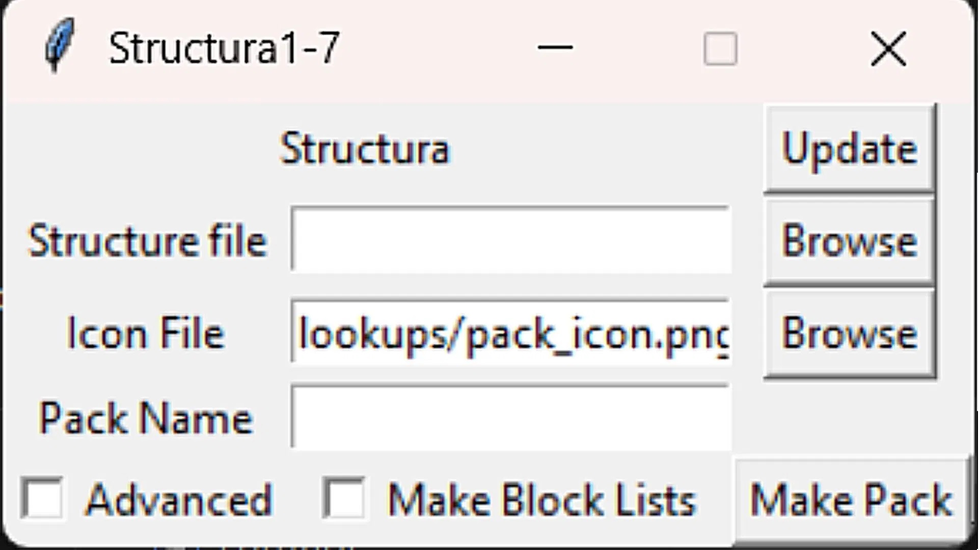Click the "Pack Name" label
This screenshot has height=550, width=980.
pos(146,419)
